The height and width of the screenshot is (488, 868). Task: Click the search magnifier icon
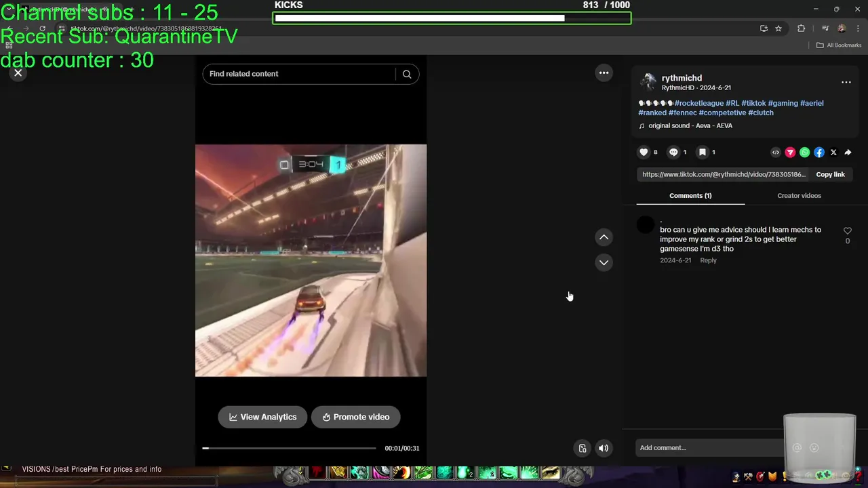coord(407,74)
